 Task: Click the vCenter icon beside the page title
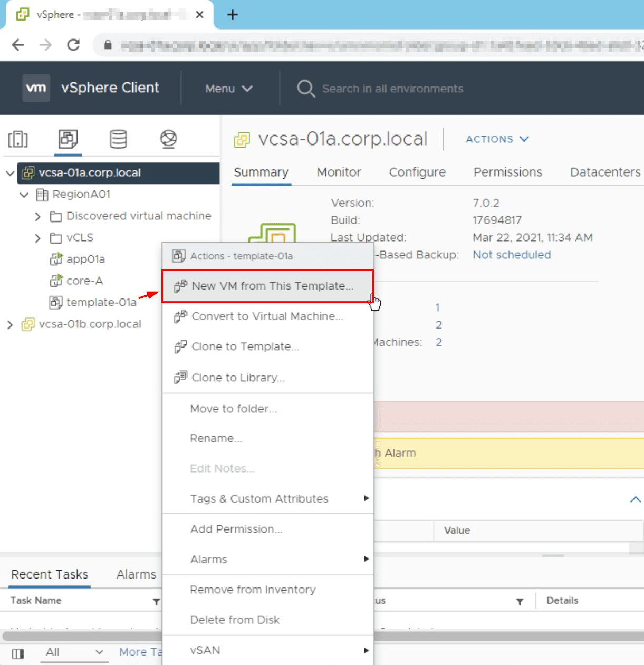[x=242, y=140]
